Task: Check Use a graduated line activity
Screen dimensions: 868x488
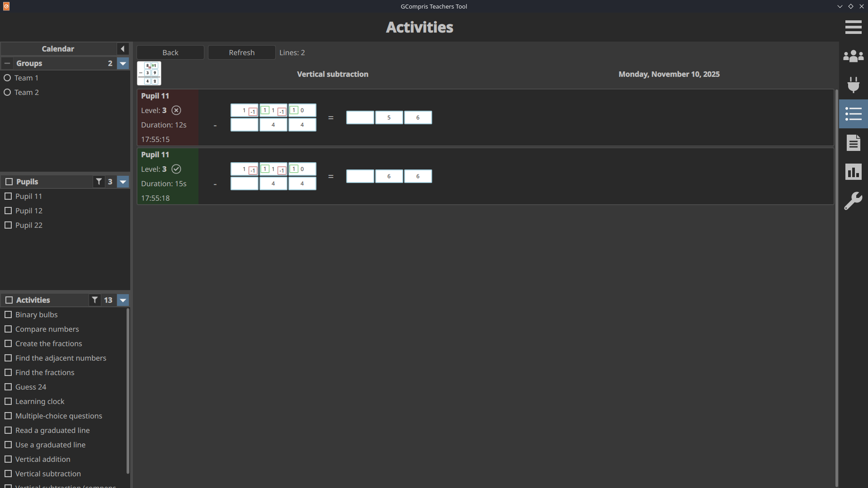Action: pos(8,445)
